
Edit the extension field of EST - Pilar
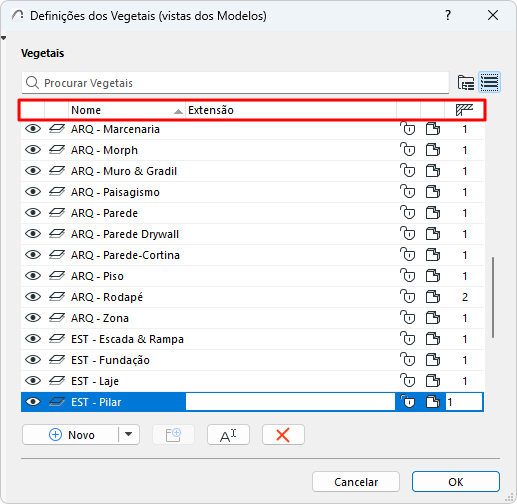(x=290, y=402)
